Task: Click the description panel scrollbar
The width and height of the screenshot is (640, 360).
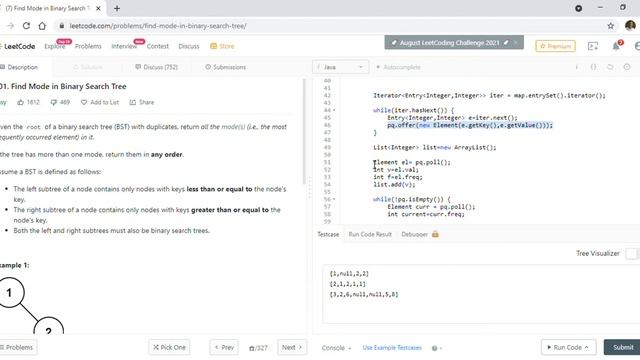Action: coord(304,131)
